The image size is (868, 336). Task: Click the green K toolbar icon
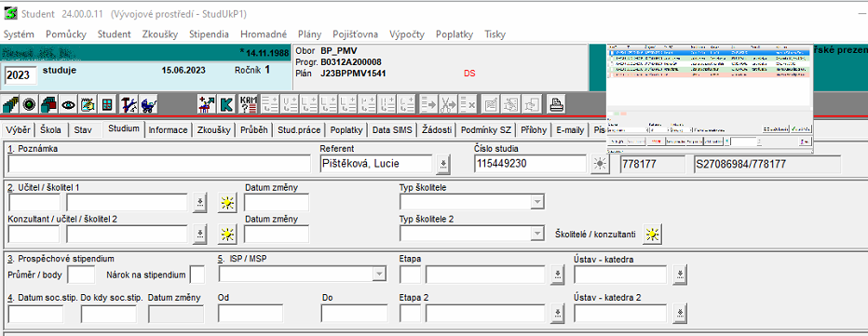[226, 103]
